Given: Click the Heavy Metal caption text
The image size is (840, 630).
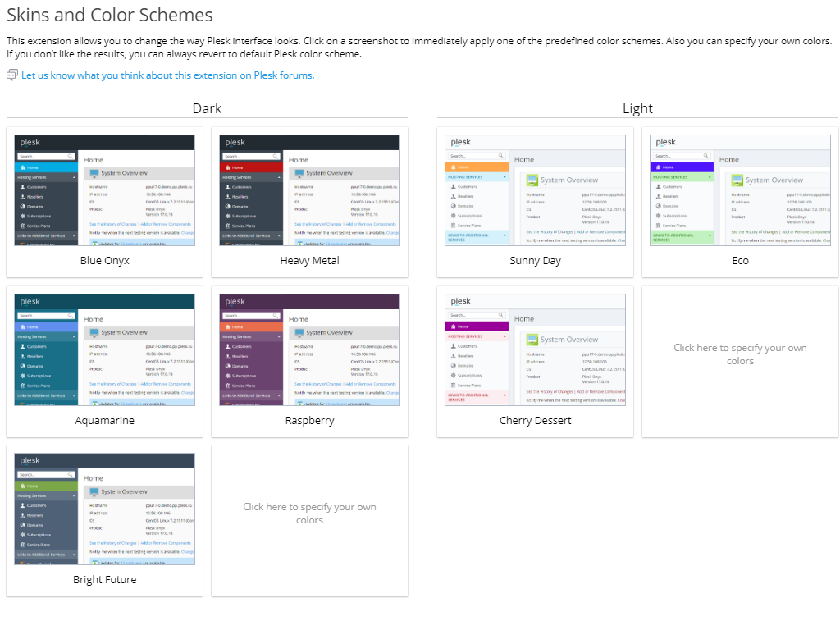Looking at the screenshot, I should tap(309, 261).
